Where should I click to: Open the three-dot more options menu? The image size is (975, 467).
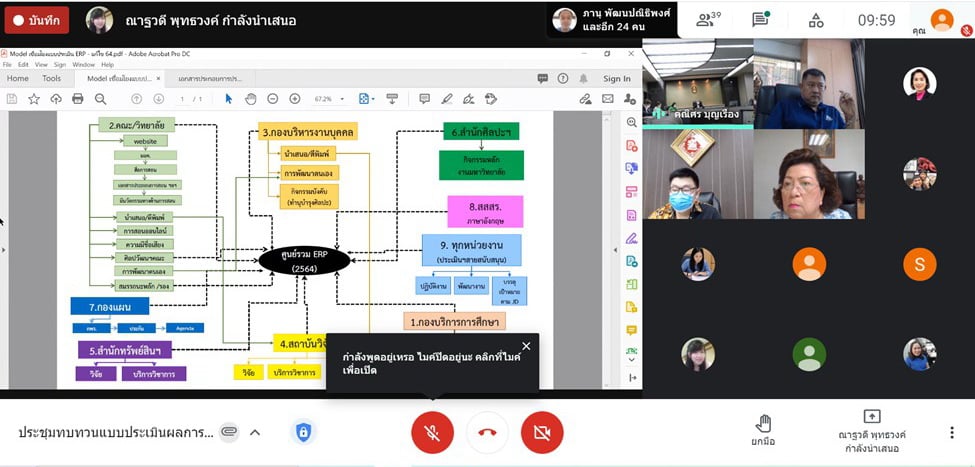951,432
